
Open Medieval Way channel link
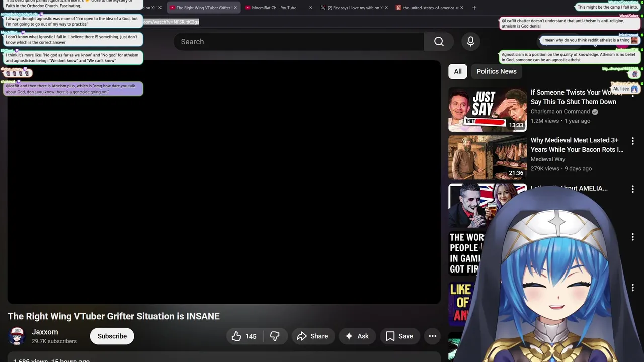(x=548, y=159)
